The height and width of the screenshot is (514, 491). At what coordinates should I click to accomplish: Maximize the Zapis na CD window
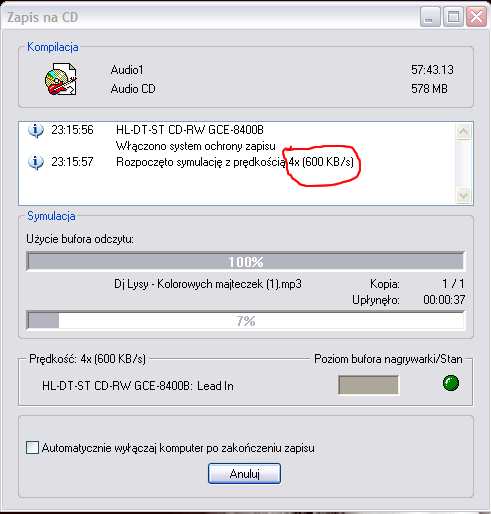tap(453, 17)
